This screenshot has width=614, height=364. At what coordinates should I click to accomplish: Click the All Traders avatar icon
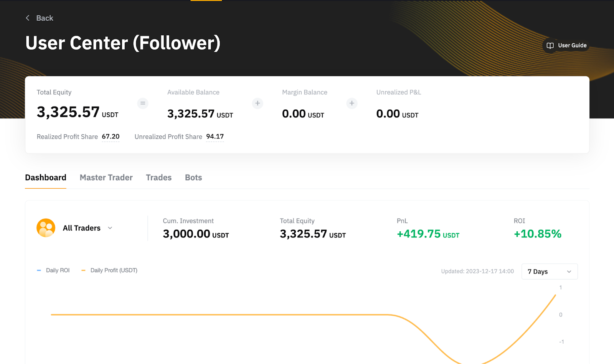[46, 228]
